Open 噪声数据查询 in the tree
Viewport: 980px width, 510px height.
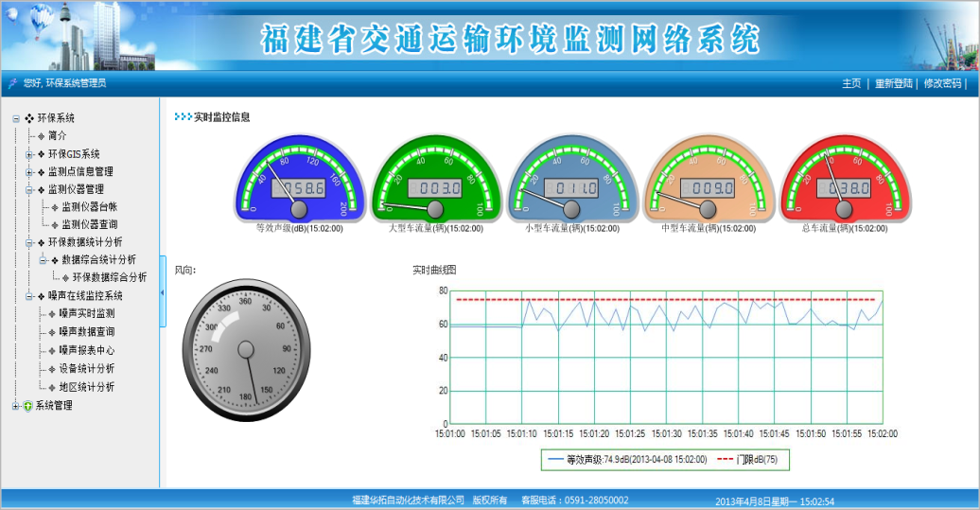tap(87, 332)
